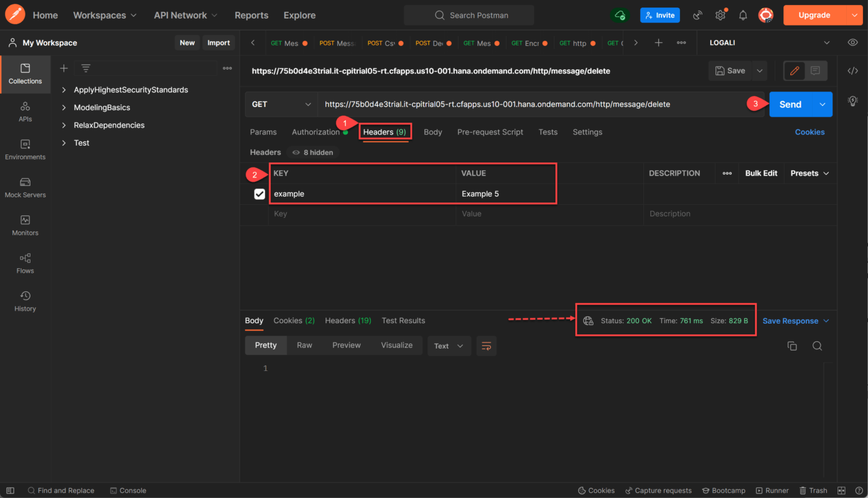The width and height of the screenshot is (868, 498).
Task: Open Monitors in the sidebar
Action: 25,226
